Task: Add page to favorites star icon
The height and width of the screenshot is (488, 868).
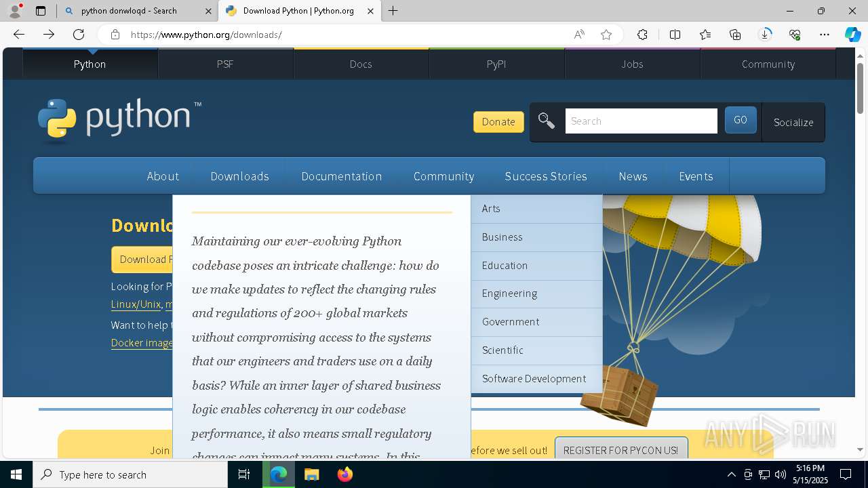Action: 606,35
